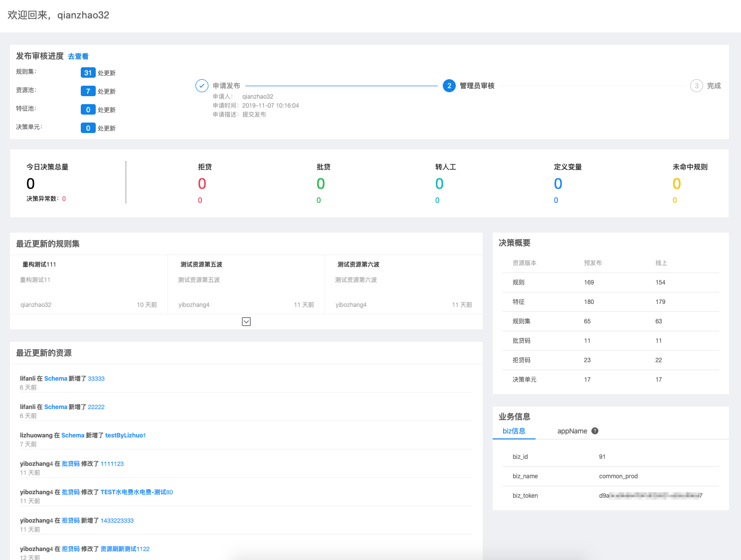Click the 特征 预发布 value 180
Viewport: 741px width, 560px height.
(x=589, y=302)
